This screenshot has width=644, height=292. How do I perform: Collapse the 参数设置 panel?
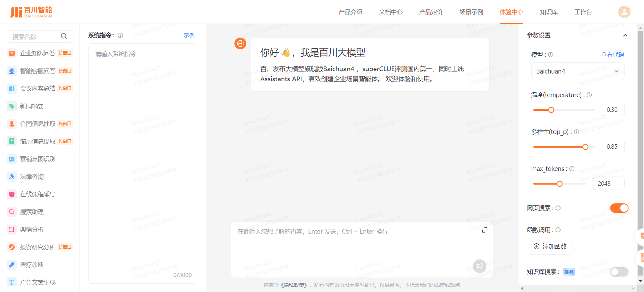click(625, 35)
